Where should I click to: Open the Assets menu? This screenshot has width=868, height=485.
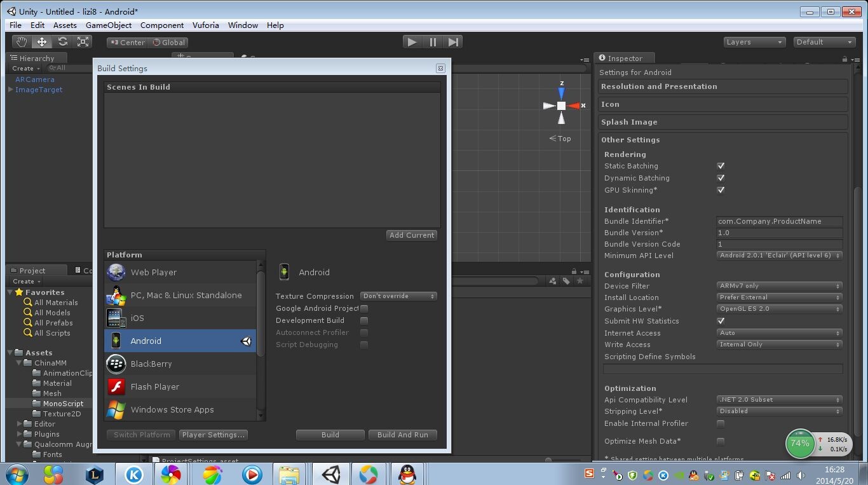pyautogui.click(x=65, y=25)
